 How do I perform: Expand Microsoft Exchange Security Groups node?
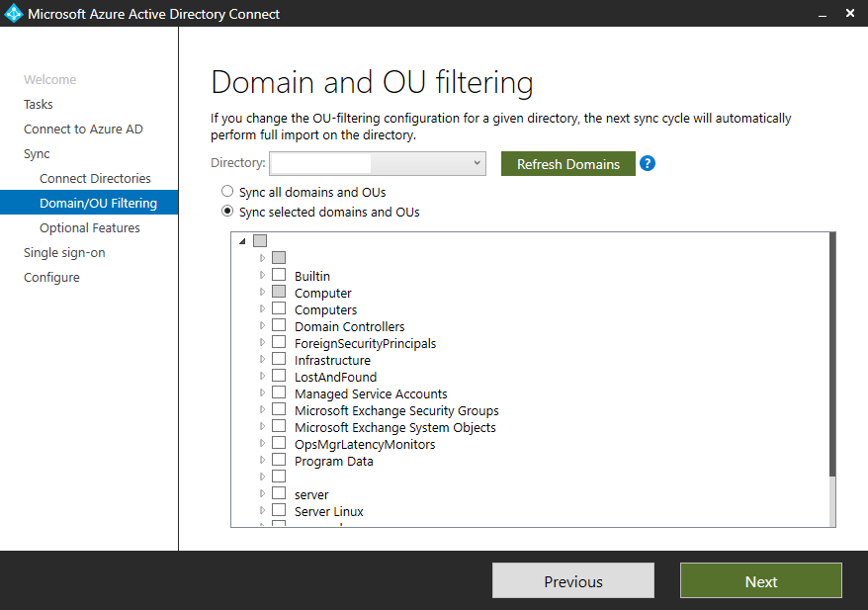(x=262, y=409)
